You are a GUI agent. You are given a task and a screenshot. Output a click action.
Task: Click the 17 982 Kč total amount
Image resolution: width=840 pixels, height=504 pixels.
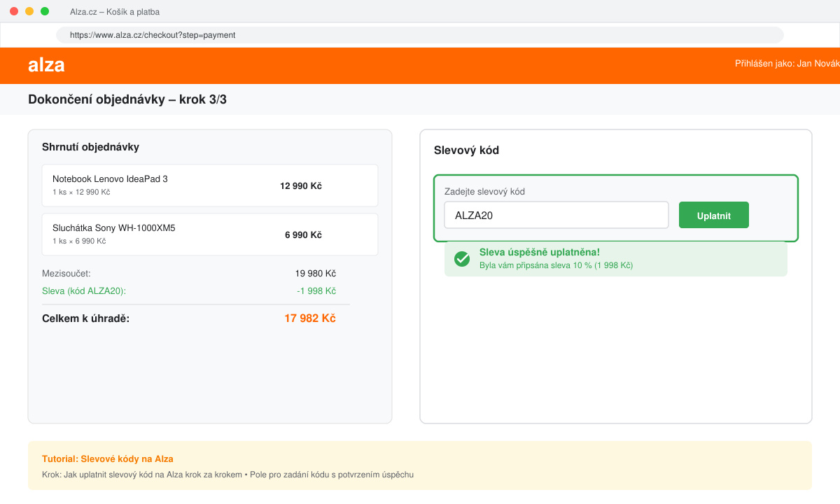310,318
